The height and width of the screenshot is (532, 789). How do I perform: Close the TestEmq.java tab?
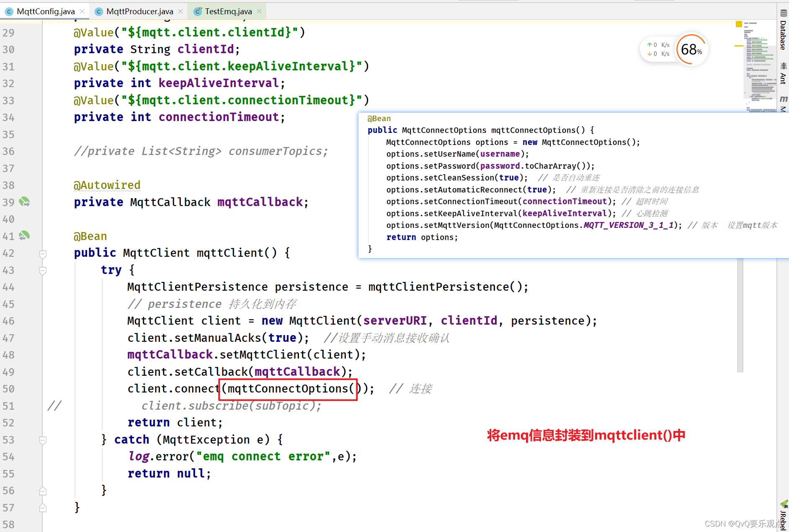tap(259, 11)
